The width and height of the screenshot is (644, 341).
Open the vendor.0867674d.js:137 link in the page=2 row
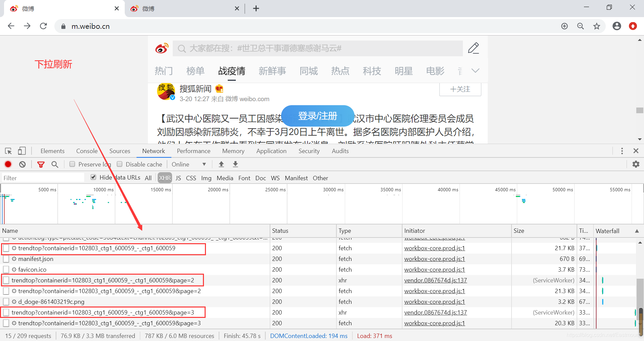(x=435, y=280)
